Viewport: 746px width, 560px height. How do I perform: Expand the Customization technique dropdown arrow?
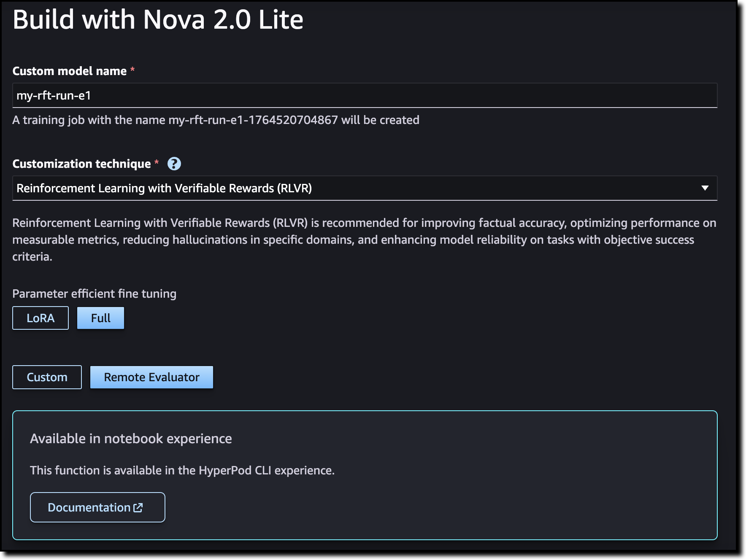[705, 188]
